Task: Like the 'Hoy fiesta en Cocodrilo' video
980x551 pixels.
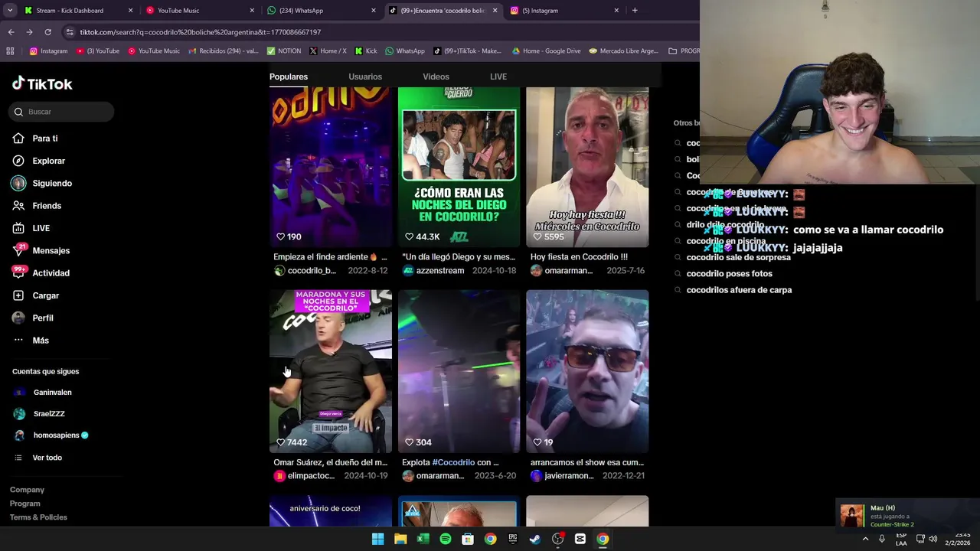Action: click(x=537, y=237)
